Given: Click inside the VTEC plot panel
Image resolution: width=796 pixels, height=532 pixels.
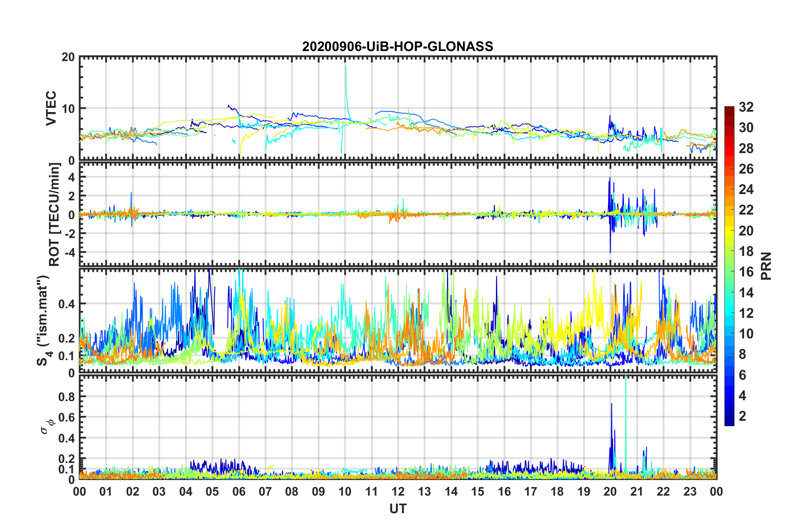Looking at the screenshot, I should 398,108.
